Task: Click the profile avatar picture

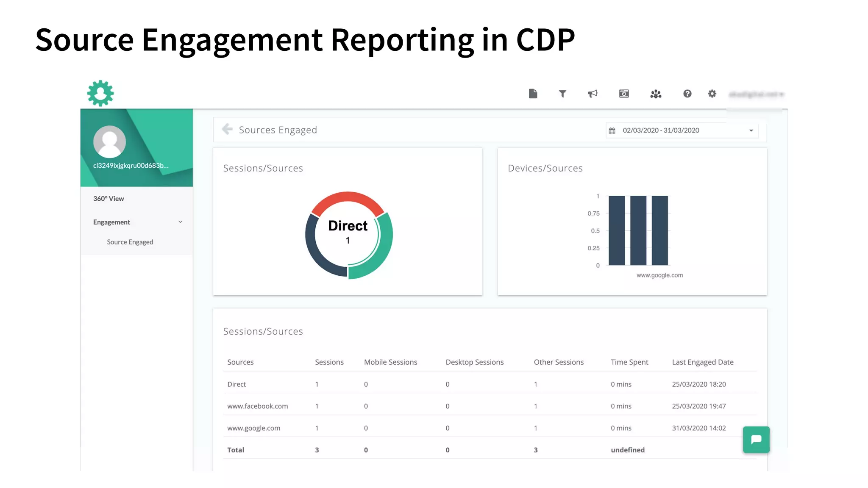Action: click(109, 141)
